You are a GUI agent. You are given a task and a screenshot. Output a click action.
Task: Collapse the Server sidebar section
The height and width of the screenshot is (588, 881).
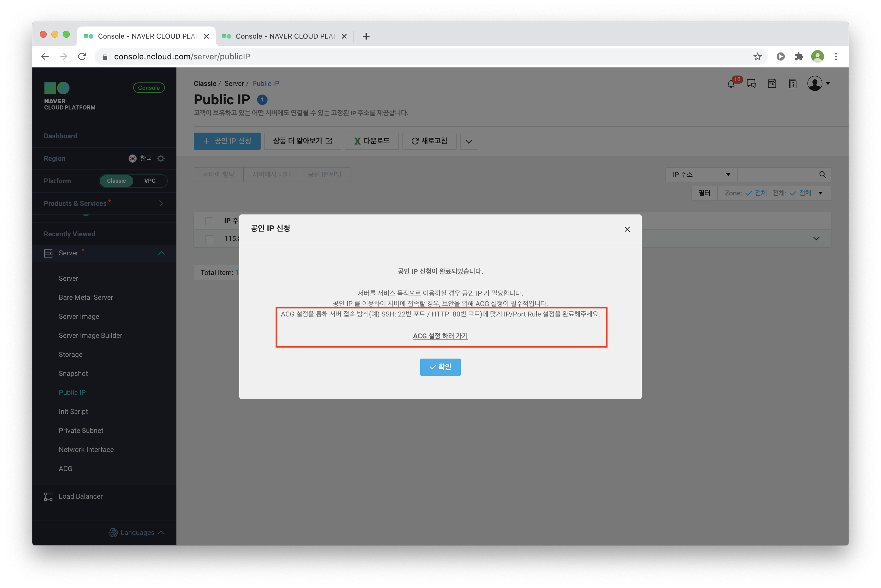(x=161, y=253)
